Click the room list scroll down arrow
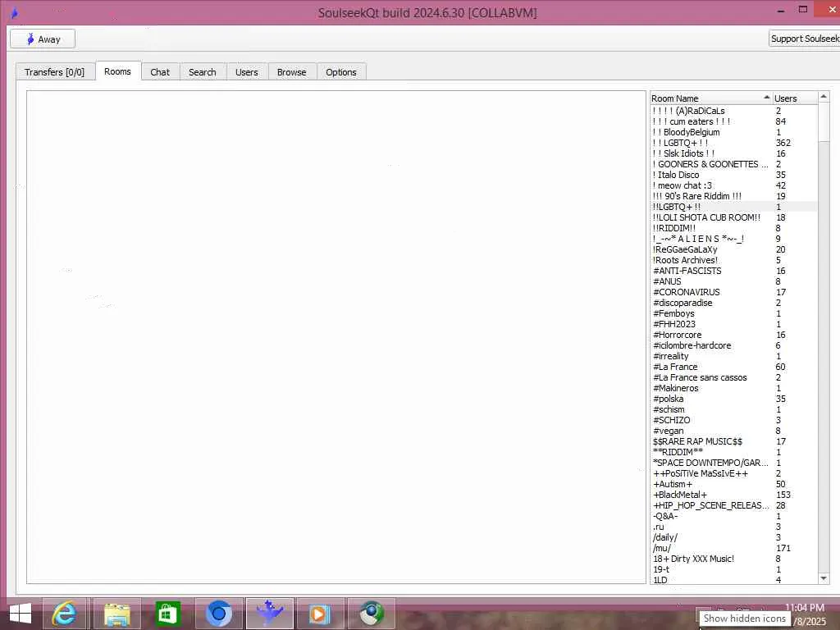Viewport: 840px width, 630px height. (x=824, y=578)
